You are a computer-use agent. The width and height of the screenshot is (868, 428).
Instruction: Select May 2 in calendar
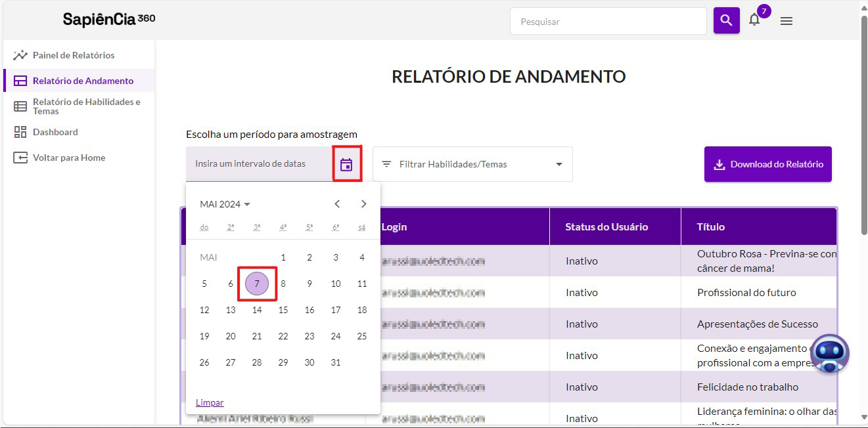pos(309,257)
